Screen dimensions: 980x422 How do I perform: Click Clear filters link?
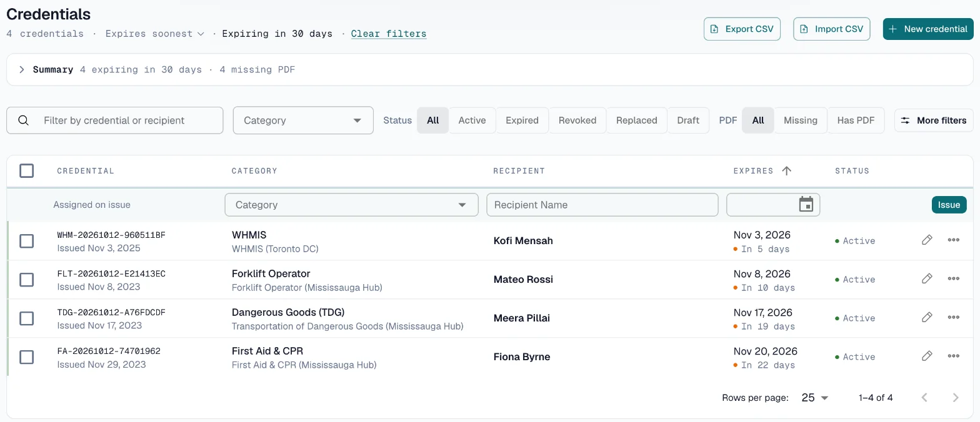(x=389, y=34)
